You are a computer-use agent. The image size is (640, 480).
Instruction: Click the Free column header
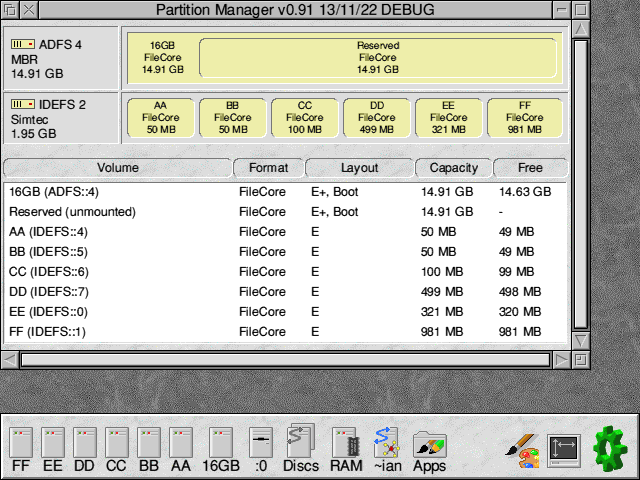(x=530, y=168)
